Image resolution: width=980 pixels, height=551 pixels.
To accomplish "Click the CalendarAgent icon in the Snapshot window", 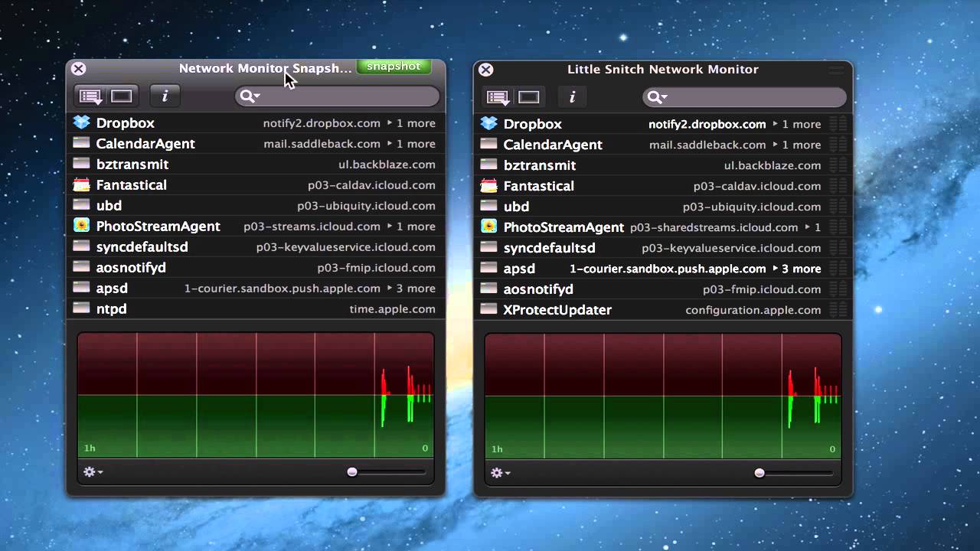I will [82, 143].
